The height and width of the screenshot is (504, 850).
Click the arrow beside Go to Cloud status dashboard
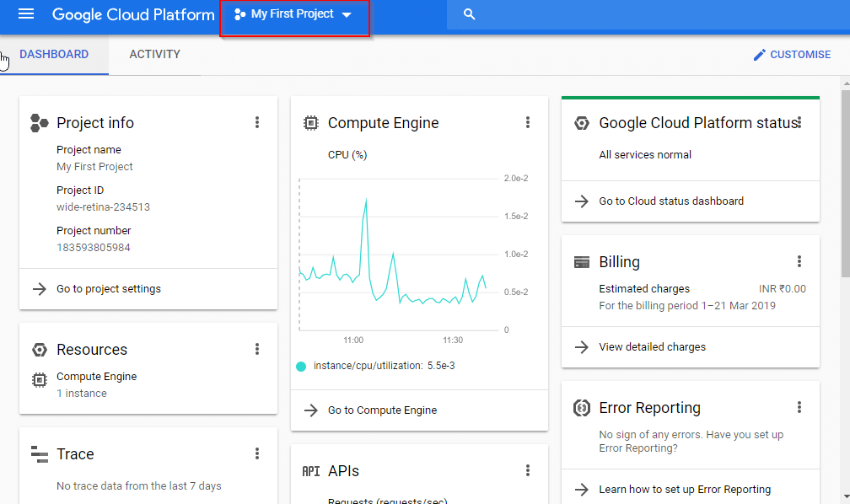click(582, 201)
